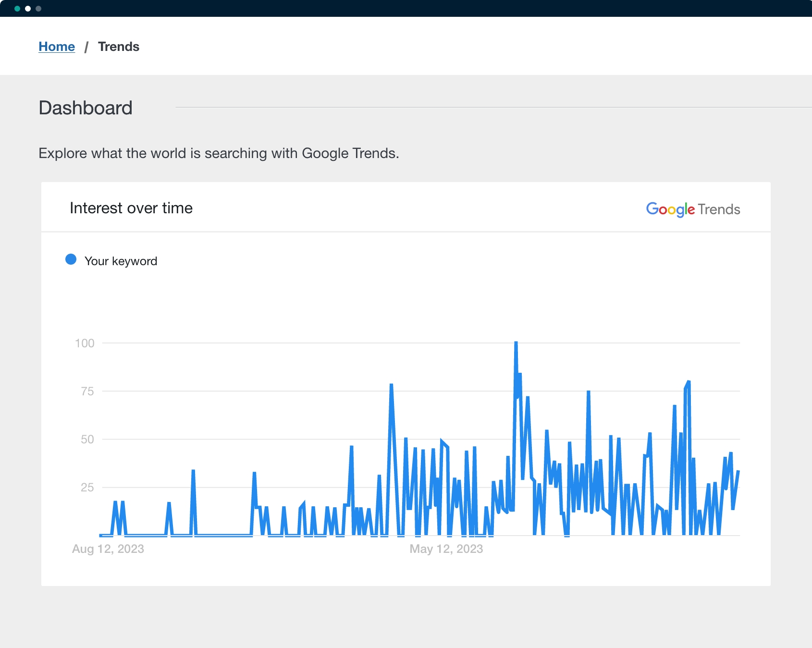Toggle the blue 'Your keyword' legend dot
Viewport: 812px width, 648px height.
71,259
